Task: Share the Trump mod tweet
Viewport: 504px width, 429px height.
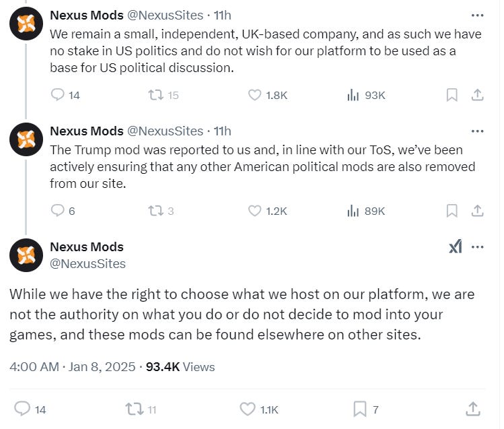Action: click(x=477, y=211)
